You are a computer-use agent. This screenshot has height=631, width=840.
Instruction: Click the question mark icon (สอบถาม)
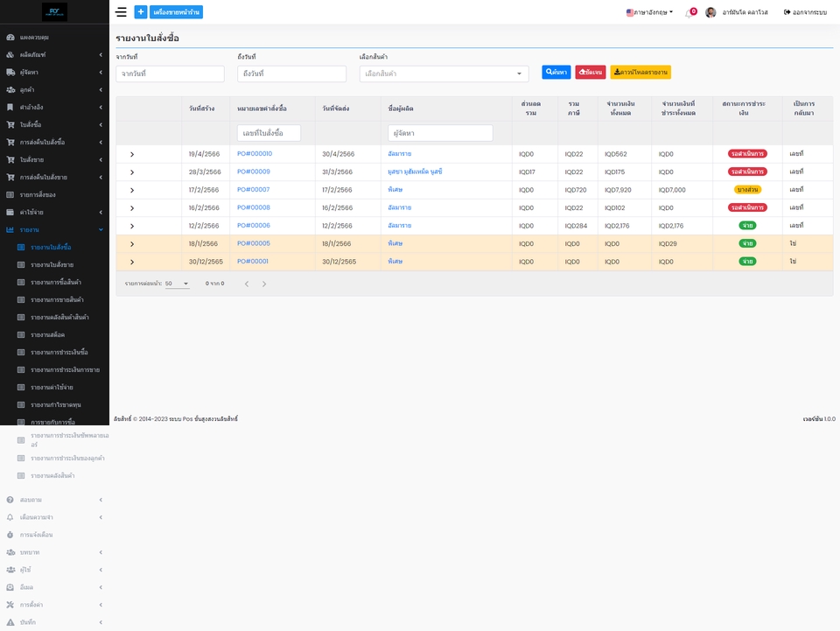pos(10,500)
